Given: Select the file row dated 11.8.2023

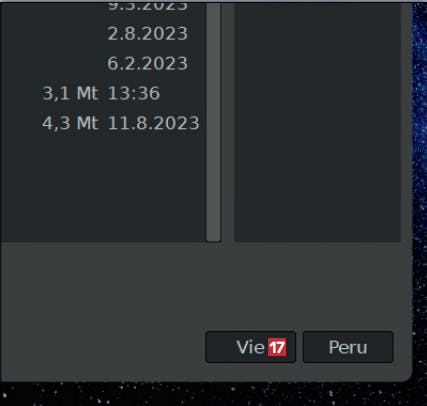Looking at the screenshot, I should click(x=103, y=123).
